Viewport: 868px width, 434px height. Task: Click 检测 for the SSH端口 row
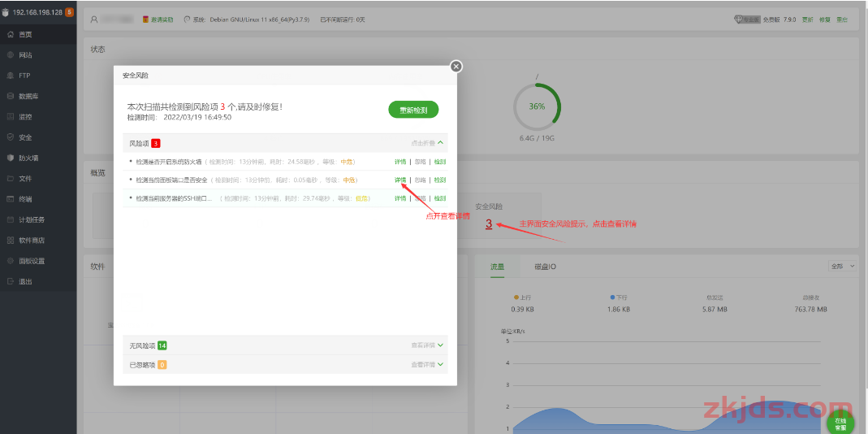coord(440,198)
